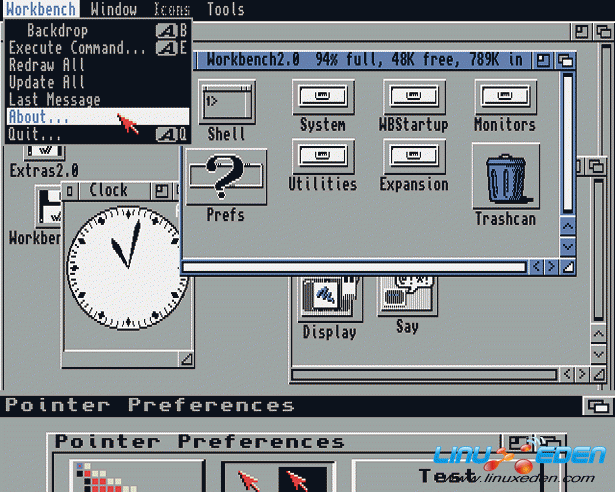Select the Display icon
This screenshot has height=492, width=615.
tap(330, 297)
